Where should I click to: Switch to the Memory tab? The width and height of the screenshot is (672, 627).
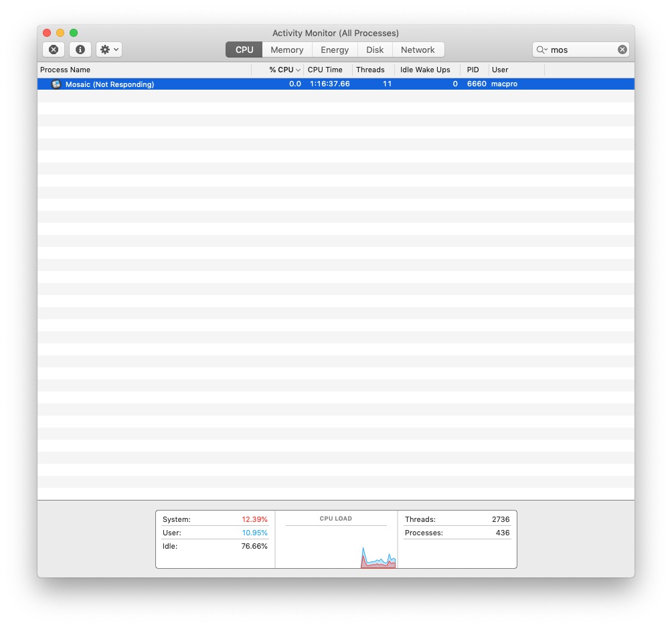pyautogui.click(x=286, y=50)
